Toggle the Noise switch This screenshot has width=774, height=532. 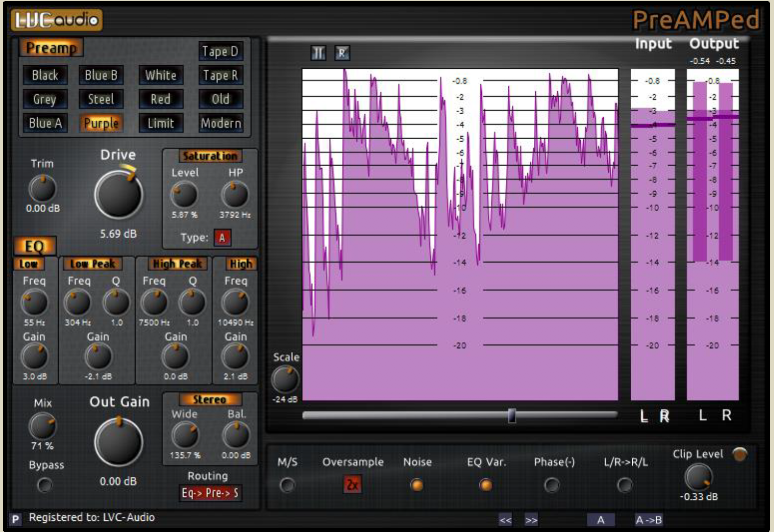pyautogui.click(x=417, y=485)
